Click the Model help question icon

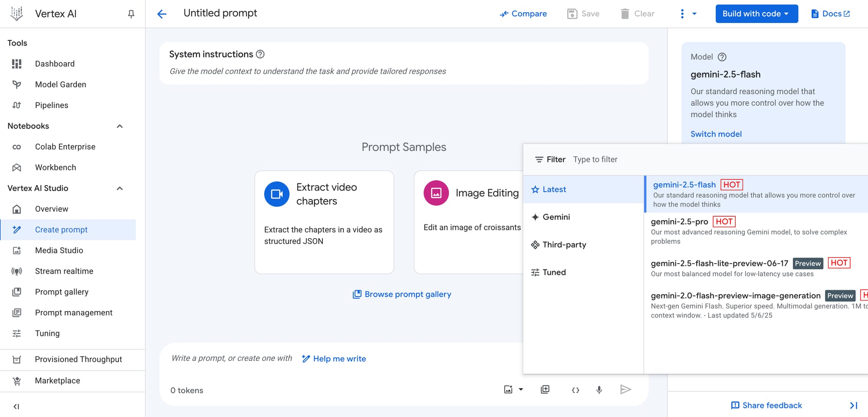click(722, 57)
